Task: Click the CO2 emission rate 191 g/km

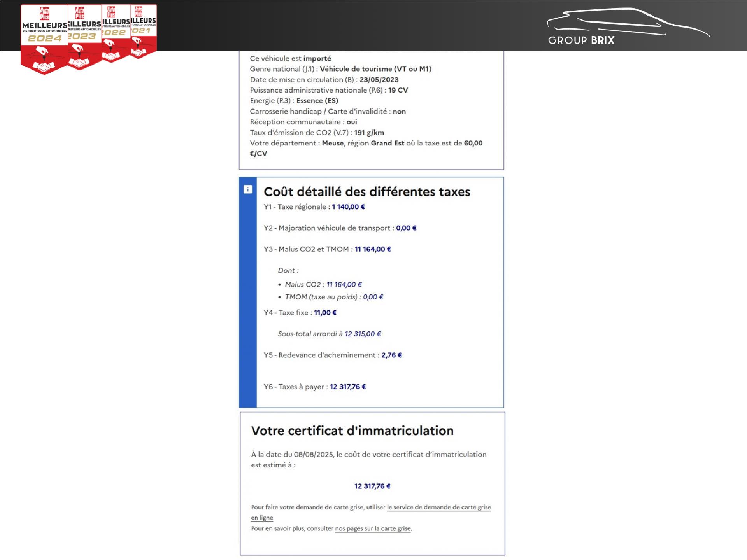Action: click(369, 133)
